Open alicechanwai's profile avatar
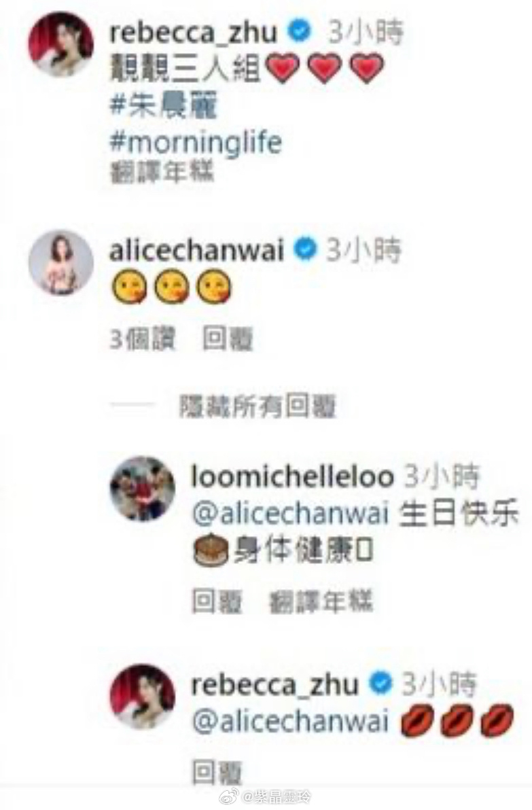Viewport: 532px width, 810px height. (61, 263)
